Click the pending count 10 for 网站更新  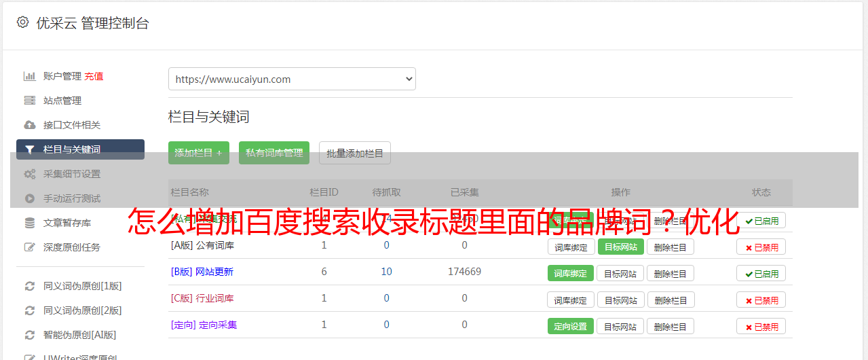click(386, 272)
